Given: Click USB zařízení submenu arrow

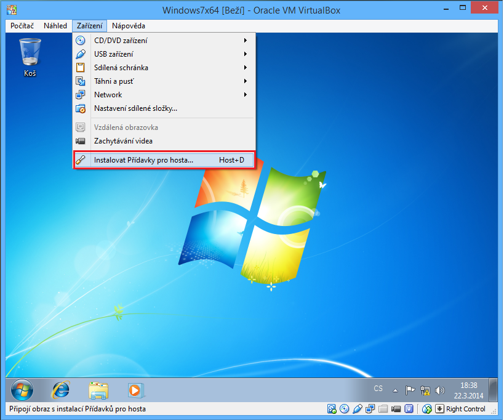Looking at the screenshot, I should (246, 54).
